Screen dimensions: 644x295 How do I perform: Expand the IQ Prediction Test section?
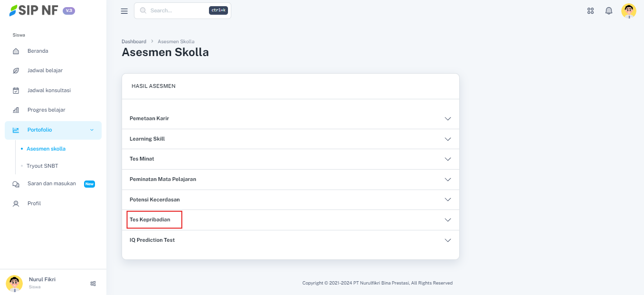447,240
